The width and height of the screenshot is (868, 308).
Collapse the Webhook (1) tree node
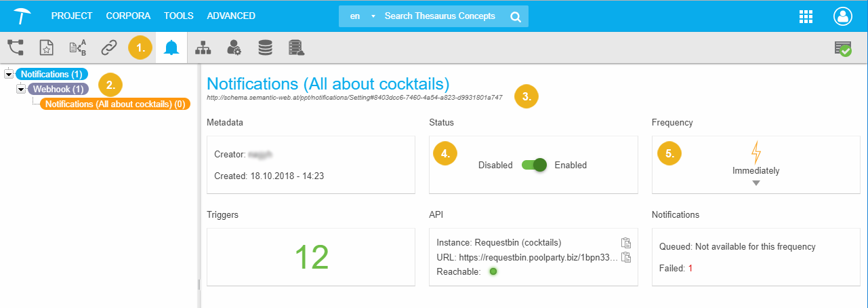pyautogui.click(x=21, y=89)
